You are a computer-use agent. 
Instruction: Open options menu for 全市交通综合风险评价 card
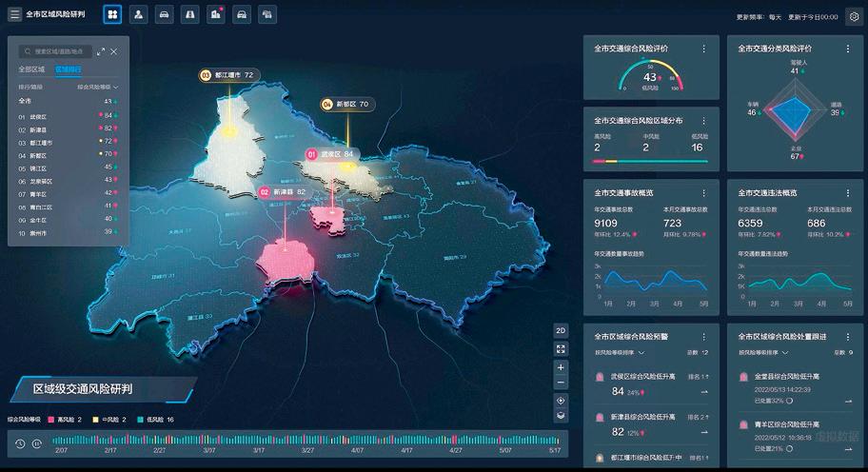pos(703,49)
